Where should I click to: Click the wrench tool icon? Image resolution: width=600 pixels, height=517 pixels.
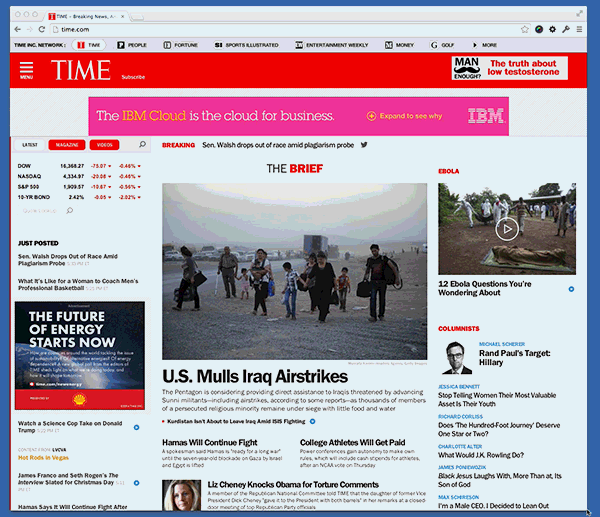pyautogui.click(x=566, y=29)
